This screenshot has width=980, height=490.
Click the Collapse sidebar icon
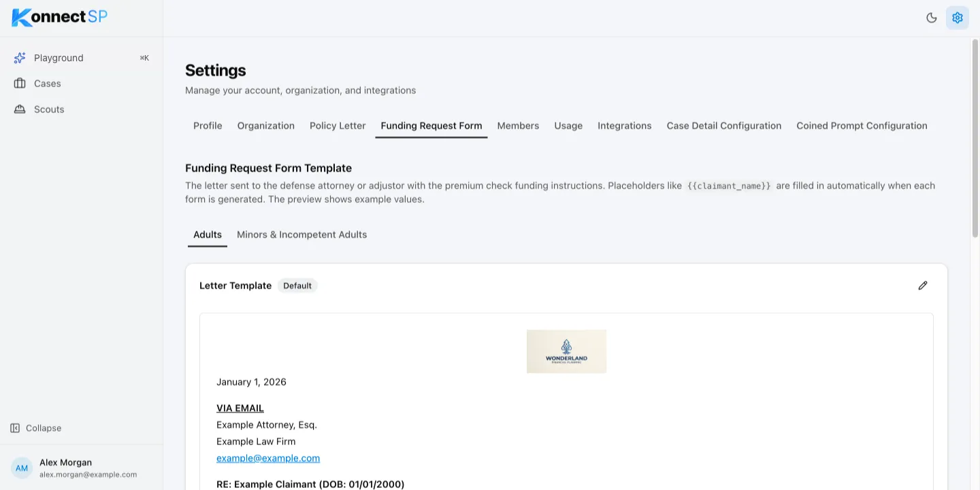[x=15, y=428]
